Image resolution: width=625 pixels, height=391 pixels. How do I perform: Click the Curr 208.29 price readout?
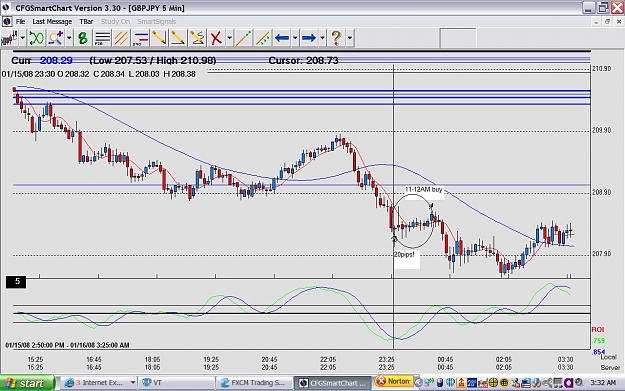[42, 61]
